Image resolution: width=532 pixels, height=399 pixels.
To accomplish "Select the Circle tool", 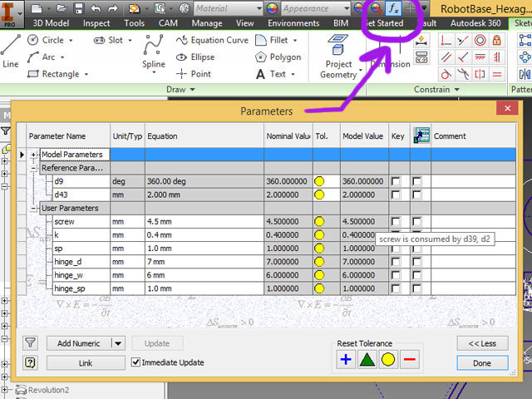I will tap(46, 40).
